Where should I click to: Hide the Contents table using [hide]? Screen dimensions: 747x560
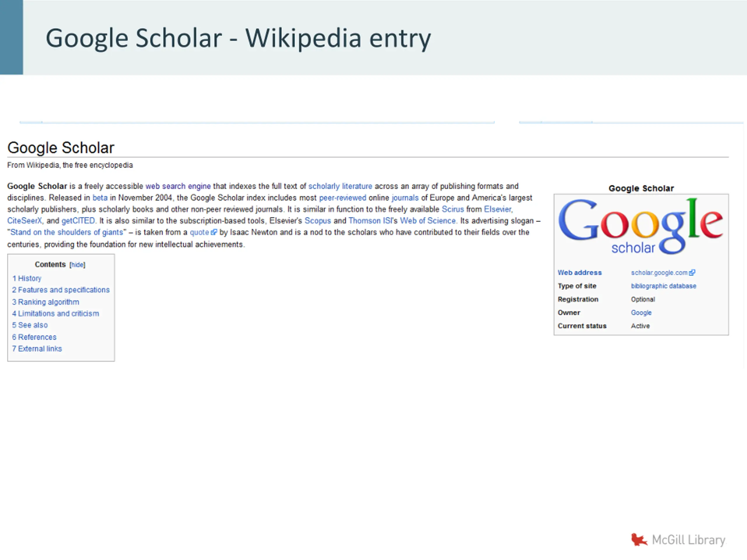point(77,265)
